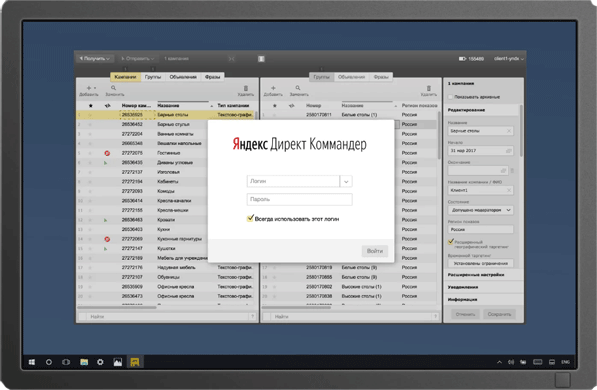597x390 pixels.
Task: Click the Пароль input field
Action: click(x=300, y=199)
